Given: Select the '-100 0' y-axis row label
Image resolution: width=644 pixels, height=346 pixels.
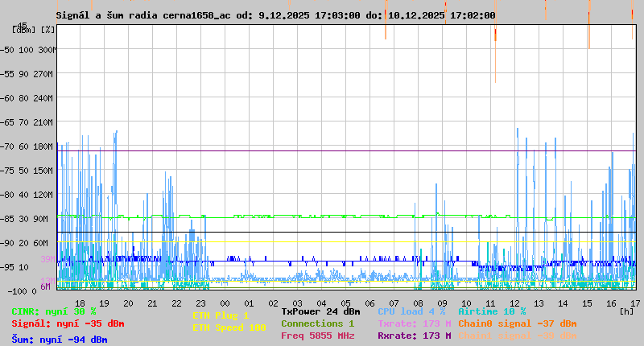Looking at the screenshot, I should [x=23, y=291].
